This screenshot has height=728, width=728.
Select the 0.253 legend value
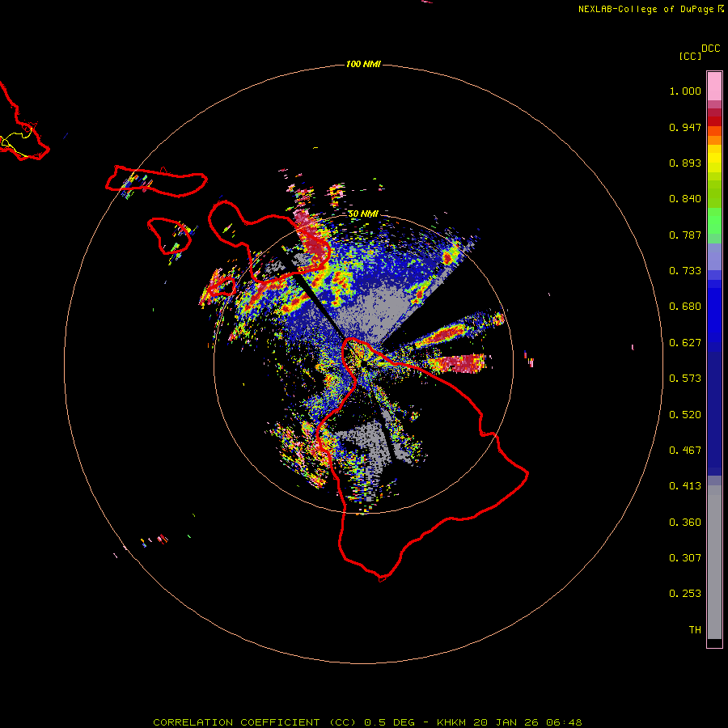[685, 594]
